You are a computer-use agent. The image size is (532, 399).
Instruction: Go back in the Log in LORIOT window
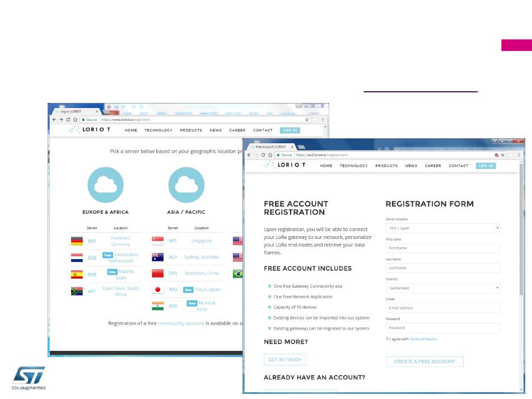(54, 120)
